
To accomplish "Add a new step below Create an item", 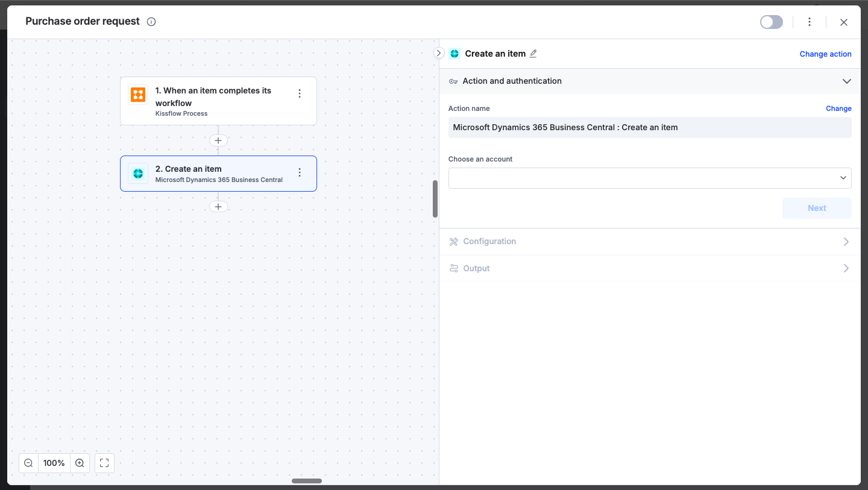I will [218, 207].
